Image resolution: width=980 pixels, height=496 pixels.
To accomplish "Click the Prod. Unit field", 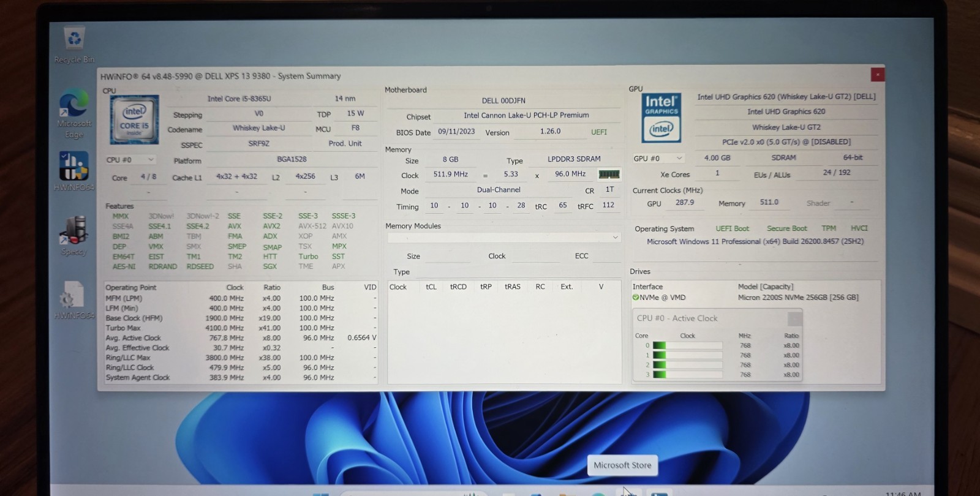I will 345,143.
